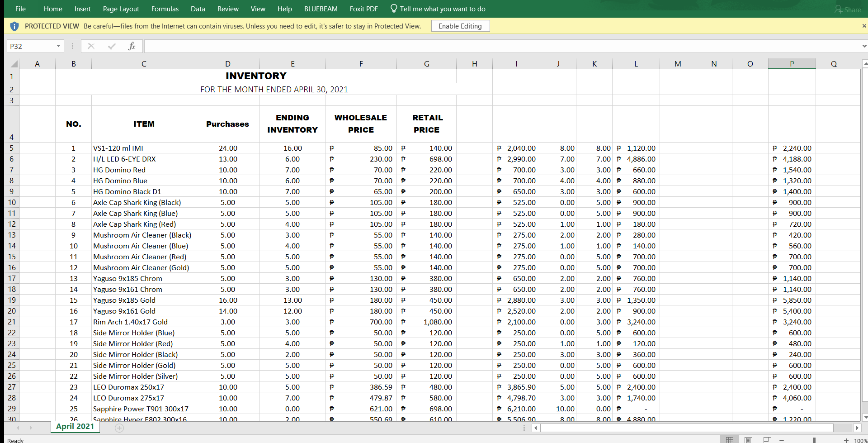The height and width of the screenshot is (443, 868).
Task: Select the April 2021 sheet tab
Action: (x=75, y=426)
